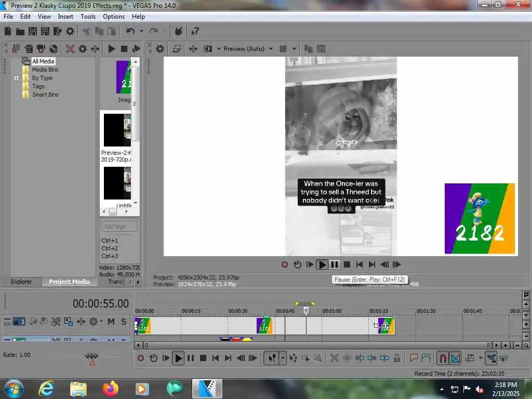
Task: Copy snapshot to clipboard in preview toolbar
Action: [x=309, y=49]
